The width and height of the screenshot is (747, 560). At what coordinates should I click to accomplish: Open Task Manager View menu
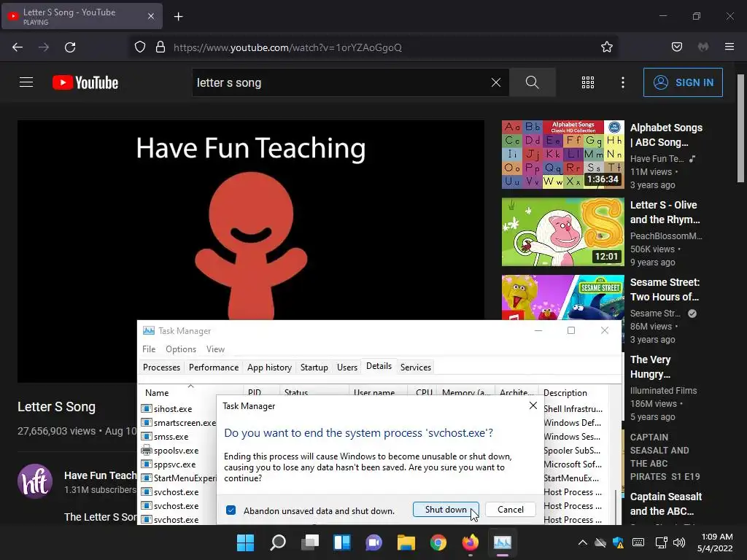pyautogui.click(x=215, y=349)
